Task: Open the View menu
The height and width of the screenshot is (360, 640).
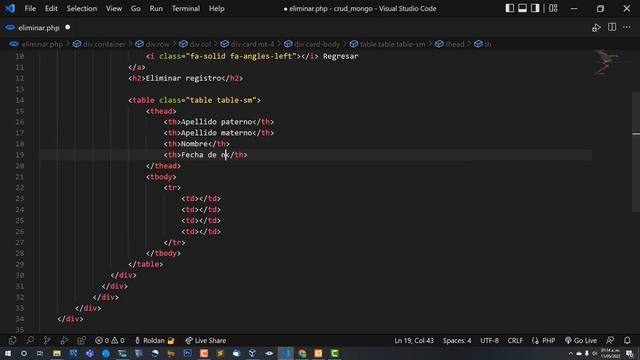Action: [x=114, y=9]
